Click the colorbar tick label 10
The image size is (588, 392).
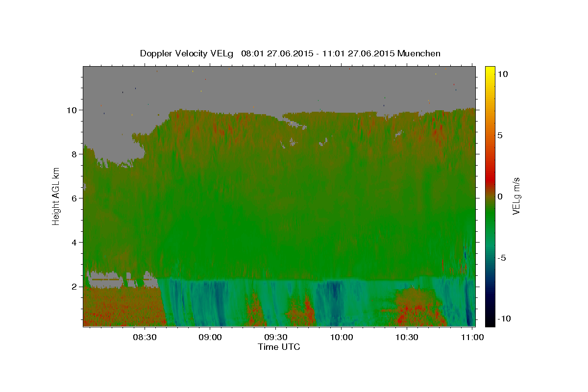503,74
